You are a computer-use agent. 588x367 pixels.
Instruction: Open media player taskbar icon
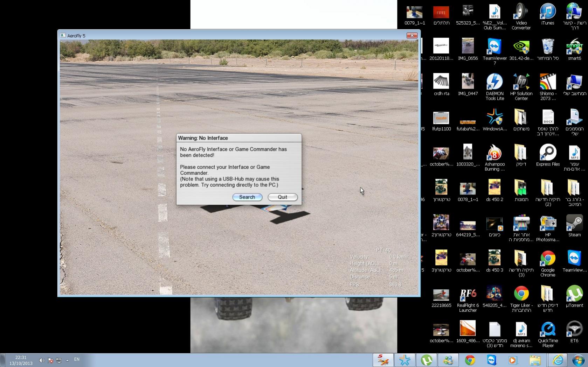(512, 360)
